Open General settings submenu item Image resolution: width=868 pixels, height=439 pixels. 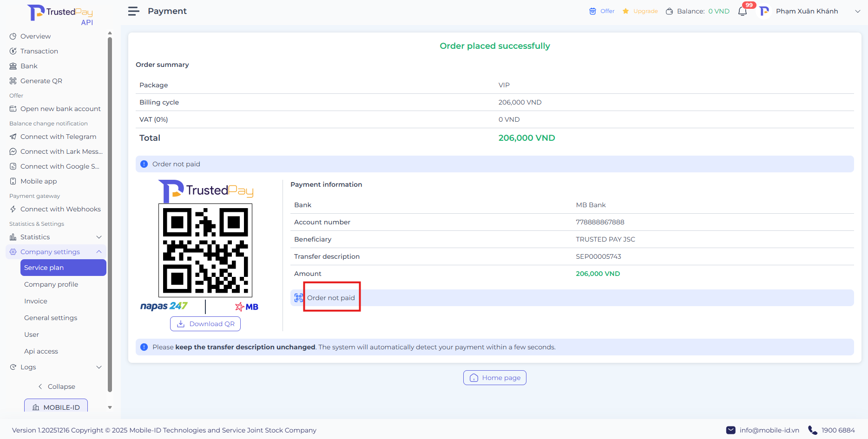tap(51, 318)
